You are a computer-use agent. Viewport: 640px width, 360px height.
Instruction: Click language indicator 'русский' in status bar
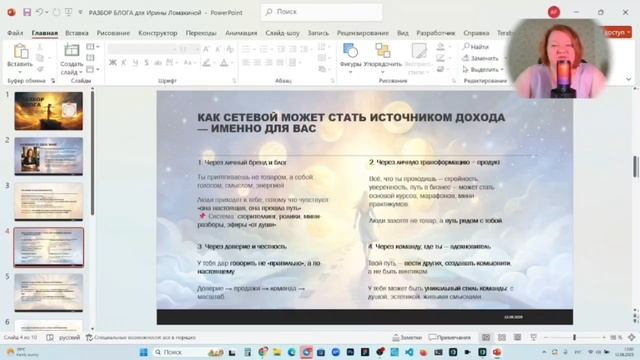pos(69,338)
